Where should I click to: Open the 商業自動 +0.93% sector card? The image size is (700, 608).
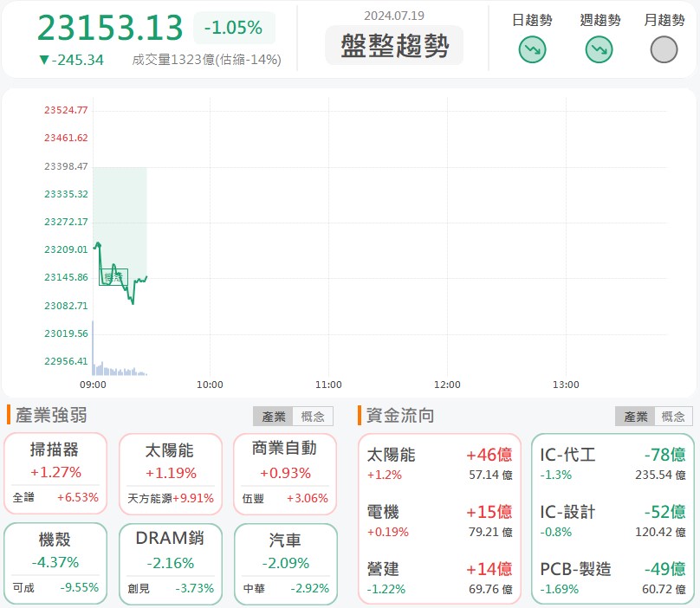[x=285, y=474]
